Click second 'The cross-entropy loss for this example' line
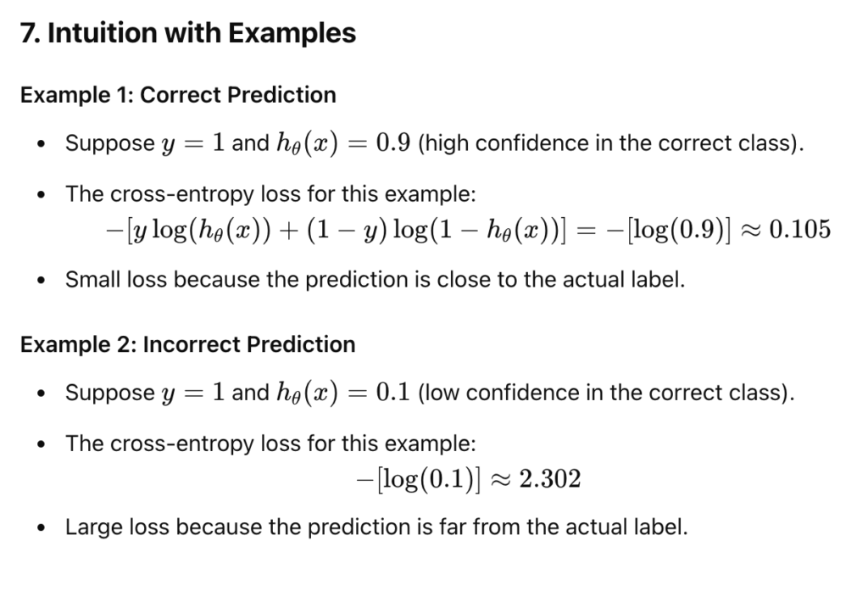This screenshot has width=868, height=608. tap(270, 443)
